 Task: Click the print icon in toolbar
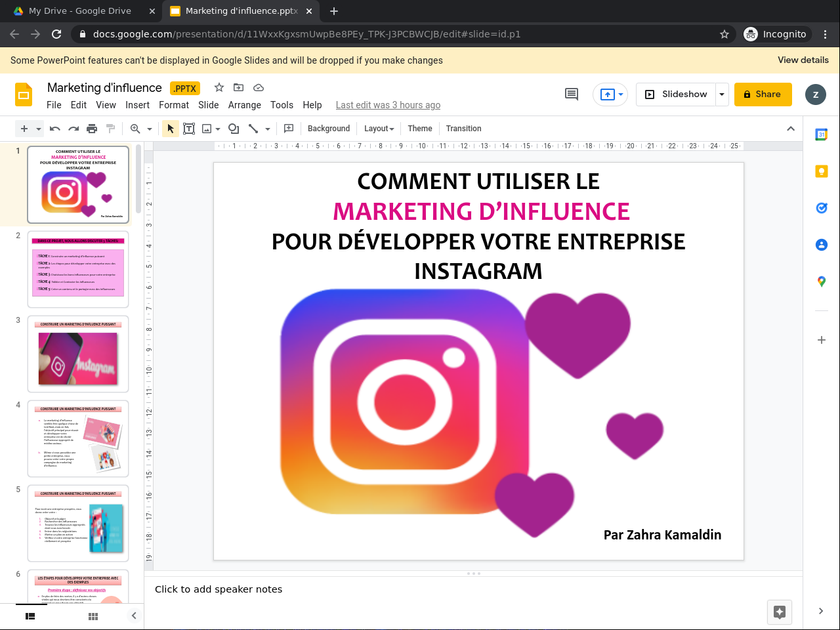(92, 129)
